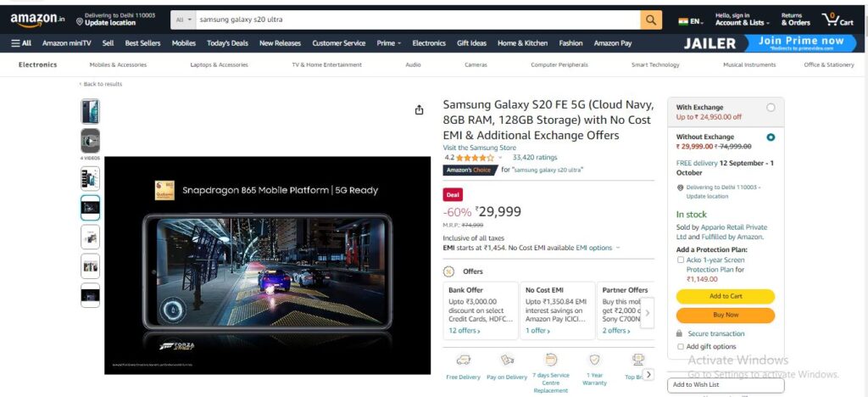The height and width of the screenshot is (397, 868).
Task: Open Account & Lists dropdown
Action: point(743,20)
